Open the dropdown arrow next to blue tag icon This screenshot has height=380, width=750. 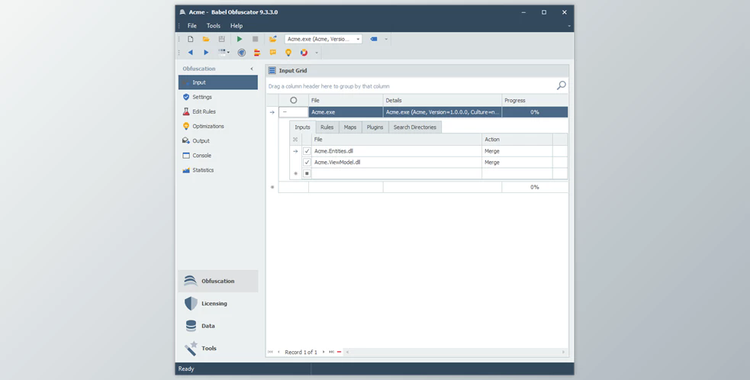386,39
